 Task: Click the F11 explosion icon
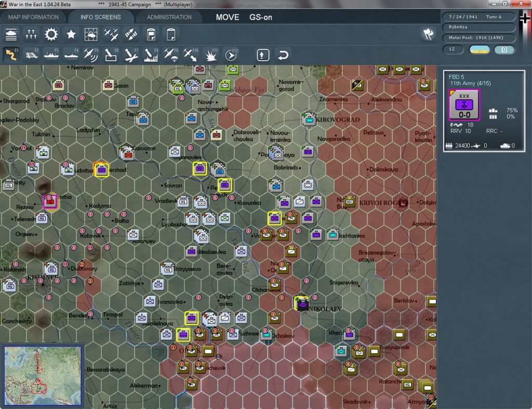(x=211, y=55)
